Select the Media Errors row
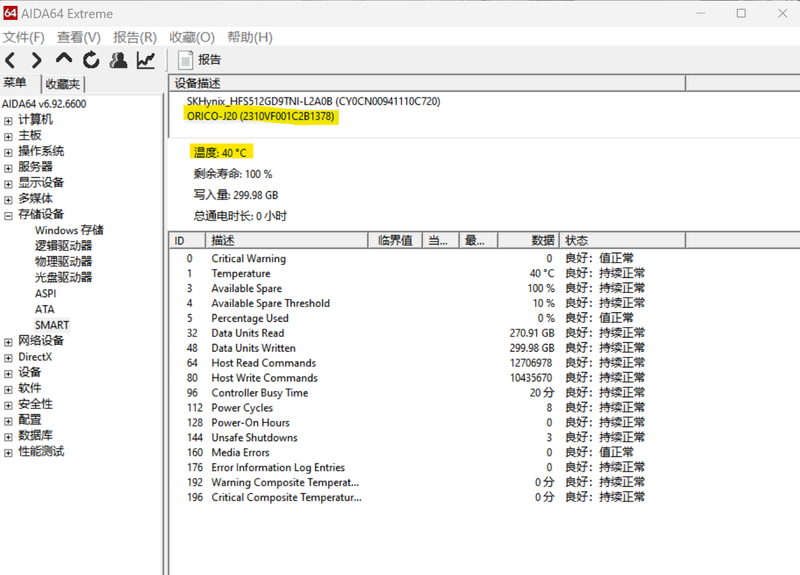The height and width of the screenshot is (575, 800). (427, 453)
